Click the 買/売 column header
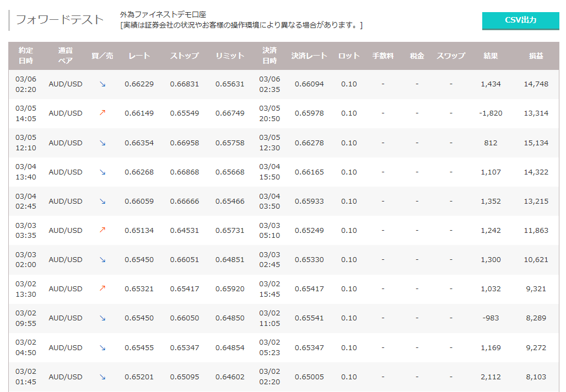566x392 pixels. pyautogui.click(x=103, y=56)
